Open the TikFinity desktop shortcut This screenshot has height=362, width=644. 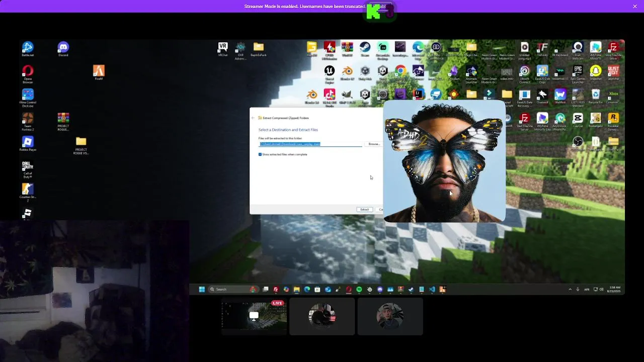(542, 49)
